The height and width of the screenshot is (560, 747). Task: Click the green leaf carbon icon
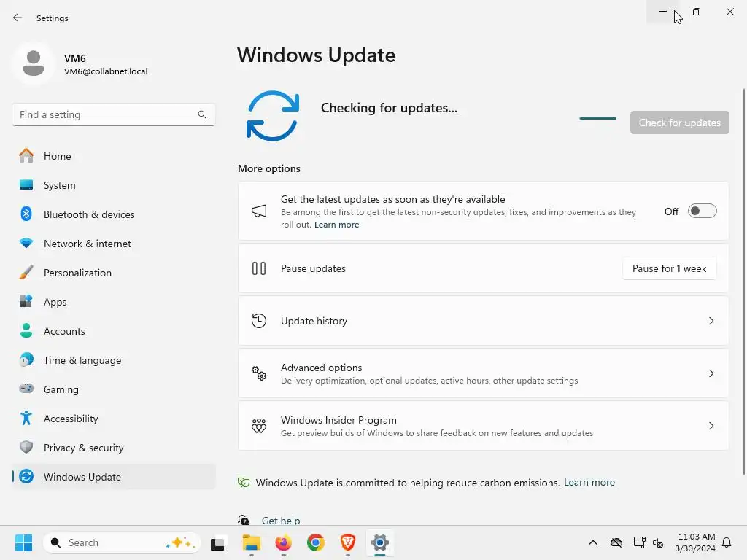point(244,483)
